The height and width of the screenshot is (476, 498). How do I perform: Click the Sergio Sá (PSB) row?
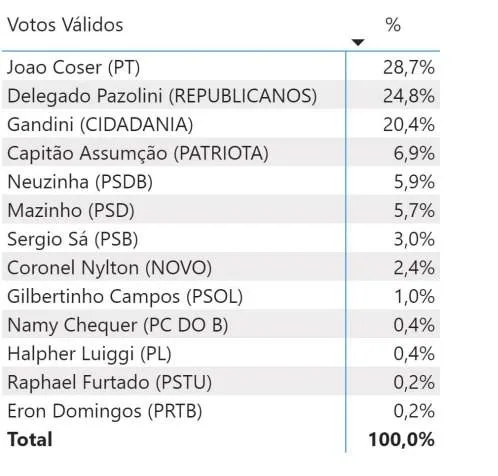(x=221, y=238)
